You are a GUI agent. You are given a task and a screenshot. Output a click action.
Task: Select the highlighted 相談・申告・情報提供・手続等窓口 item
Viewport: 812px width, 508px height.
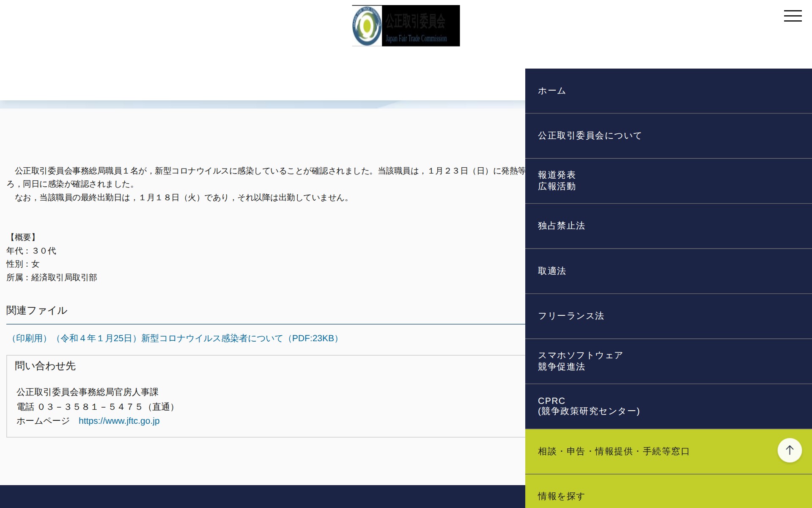coord(612,451)
